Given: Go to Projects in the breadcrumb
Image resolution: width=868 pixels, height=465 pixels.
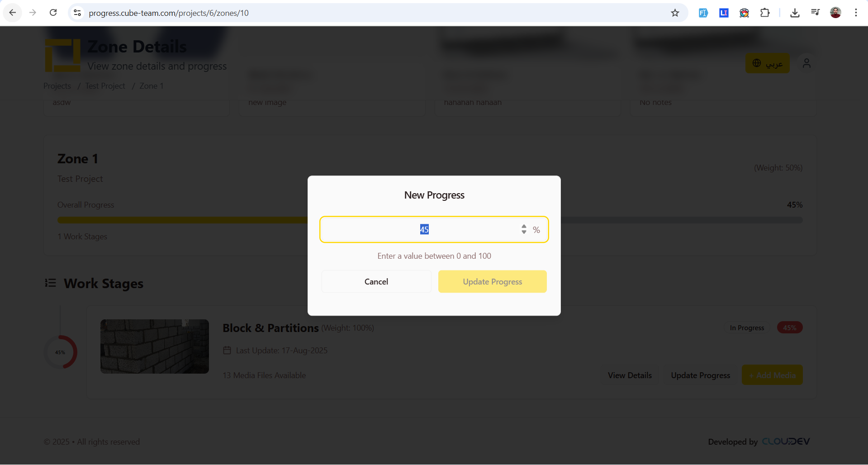Looking at the screenshot, I should click(x=57, y=86).
